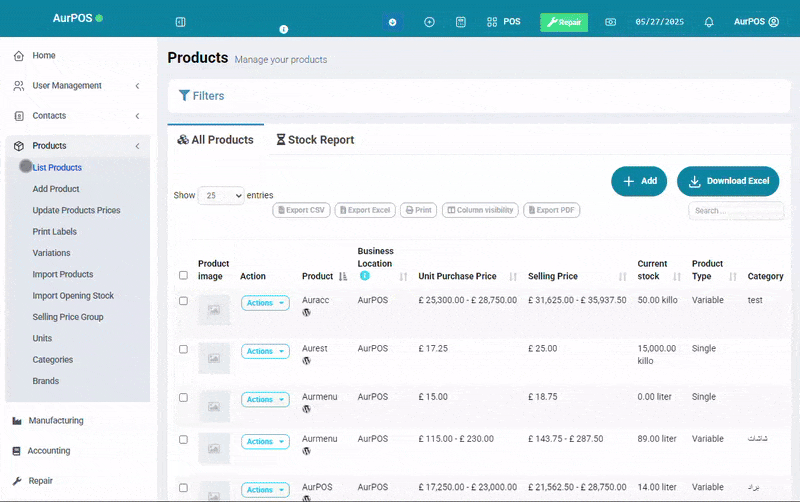Sort by Product Type column
This screenshot has height=502, width=800.
733,277
